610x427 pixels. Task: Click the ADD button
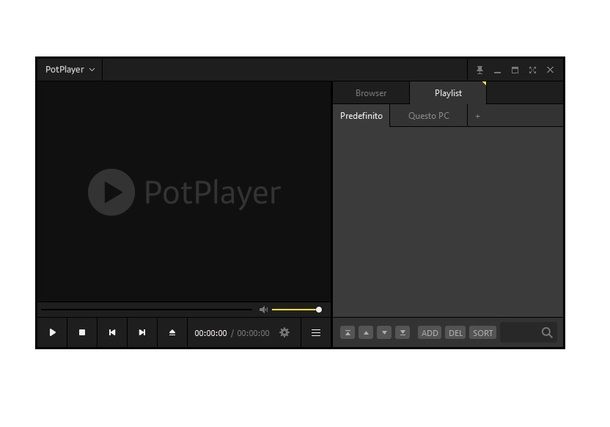tap(430, 333)
